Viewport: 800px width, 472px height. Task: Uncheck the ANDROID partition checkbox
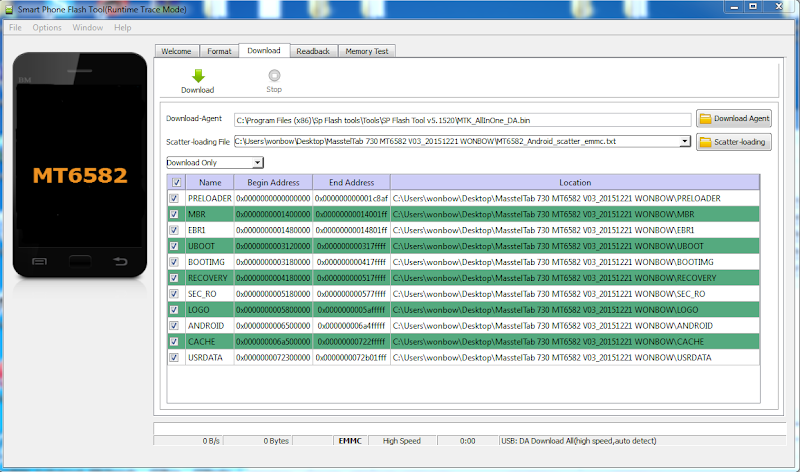pos(174,326)
